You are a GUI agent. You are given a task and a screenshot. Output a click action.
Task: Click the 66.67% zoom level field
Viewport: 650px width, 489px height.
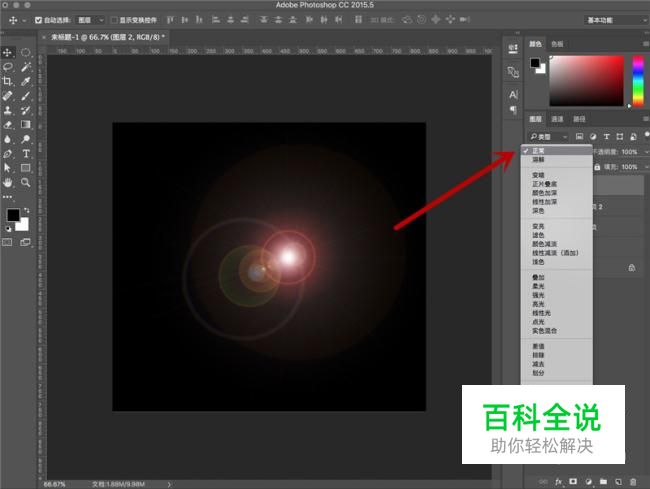pos(54,484)
